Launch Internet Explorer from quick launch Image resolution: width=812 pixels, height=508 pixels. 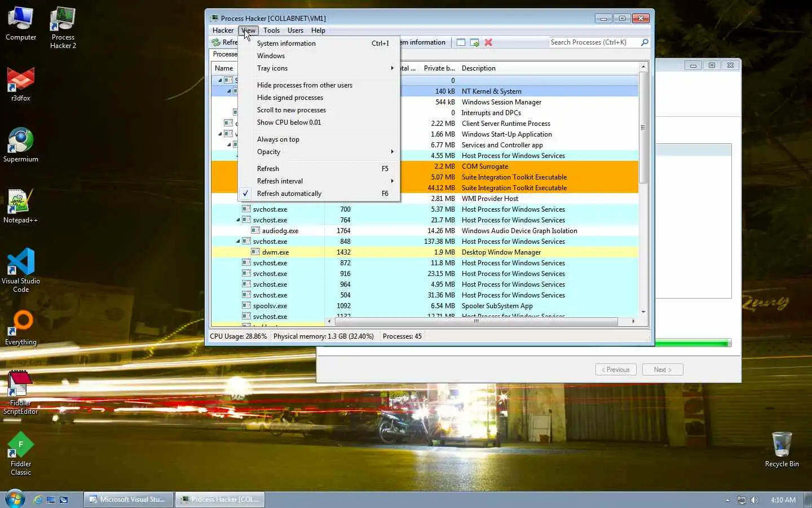coord(38,500)
